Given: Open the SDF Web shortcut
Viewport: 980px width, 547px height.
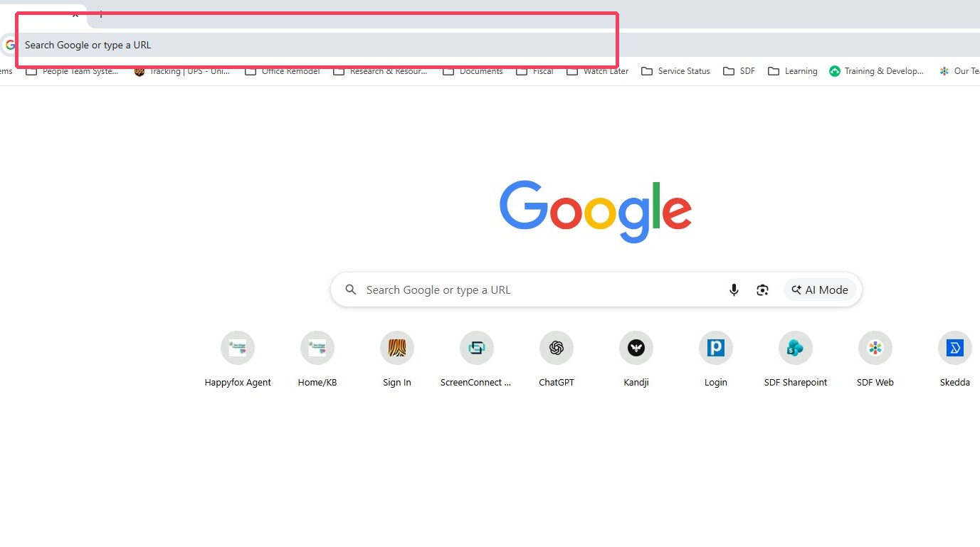Looking at the screenshot, I should coord(875,360).
